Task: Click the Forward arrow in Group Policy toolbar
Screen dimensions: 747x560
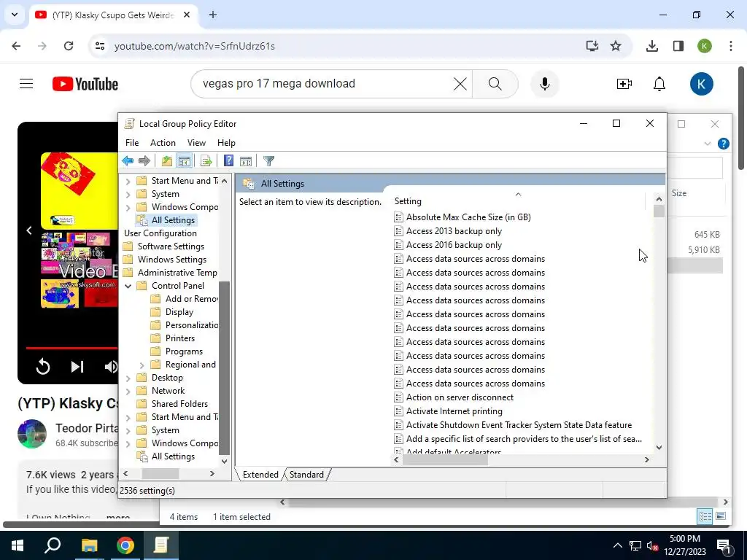Action: pos(144,161)
